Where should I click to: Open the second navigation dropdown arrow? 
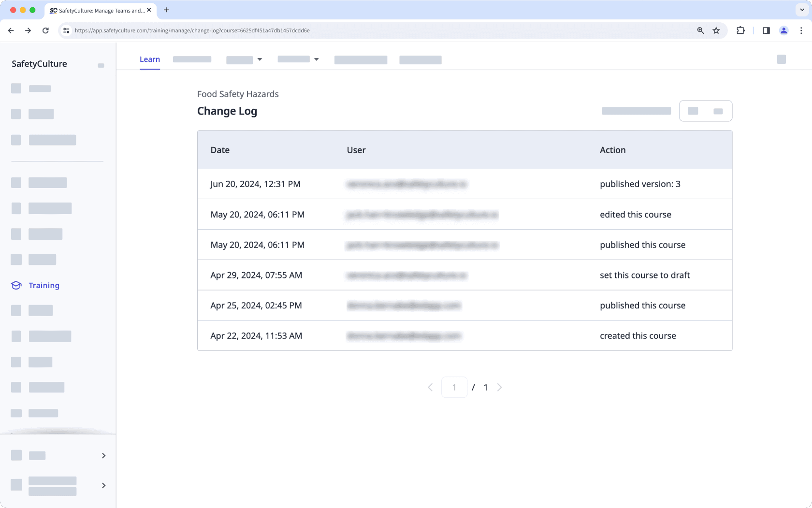316,59
